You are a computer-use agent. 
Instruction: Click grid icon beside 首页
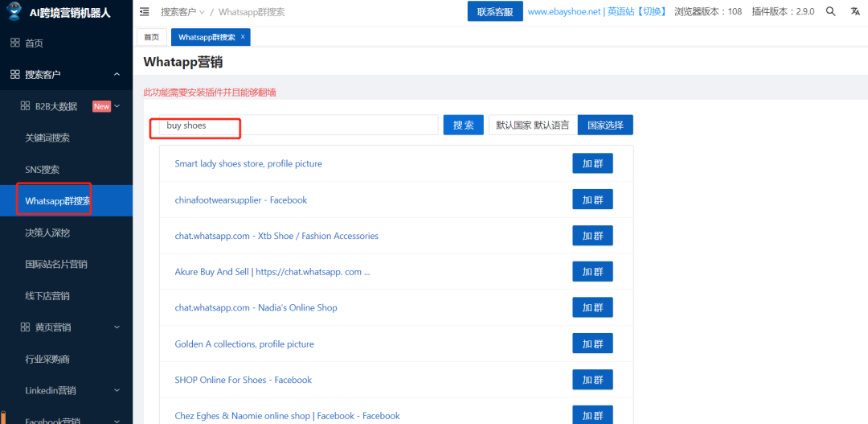point(15,43)
